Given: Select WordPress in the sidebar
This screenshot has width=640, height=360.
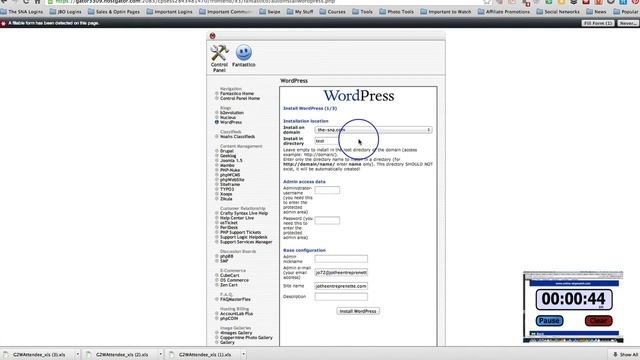Looking at the screenshot, I should [x=231, y=122].
